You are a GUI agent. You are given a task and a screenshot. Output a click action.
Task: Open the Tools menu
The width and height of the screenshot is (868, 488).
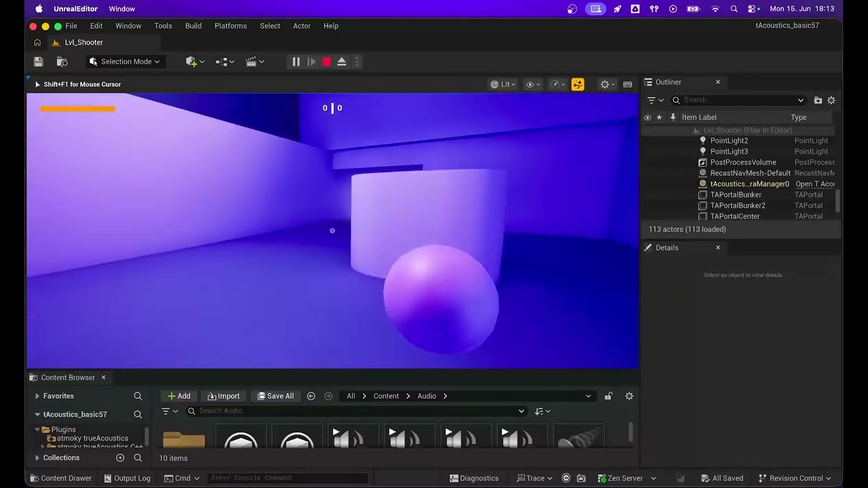(x=163, y=26)
